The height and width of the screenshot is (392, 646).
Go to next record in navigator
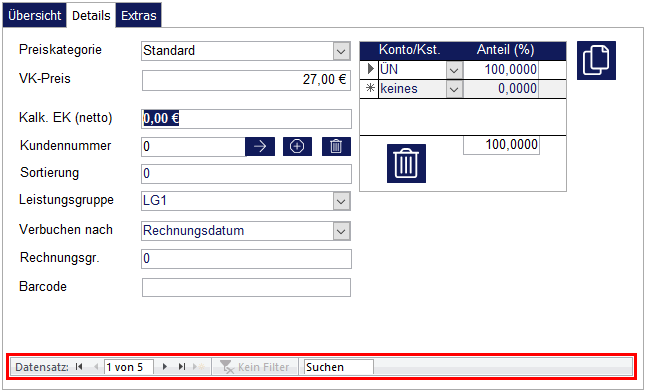[x=165, y=366]
